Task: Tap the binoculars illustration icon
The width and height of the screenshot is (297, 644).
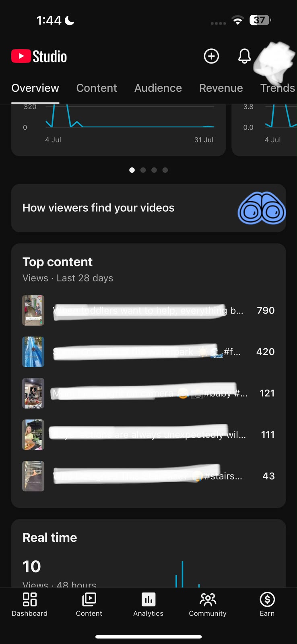Action: click(262, 208)
